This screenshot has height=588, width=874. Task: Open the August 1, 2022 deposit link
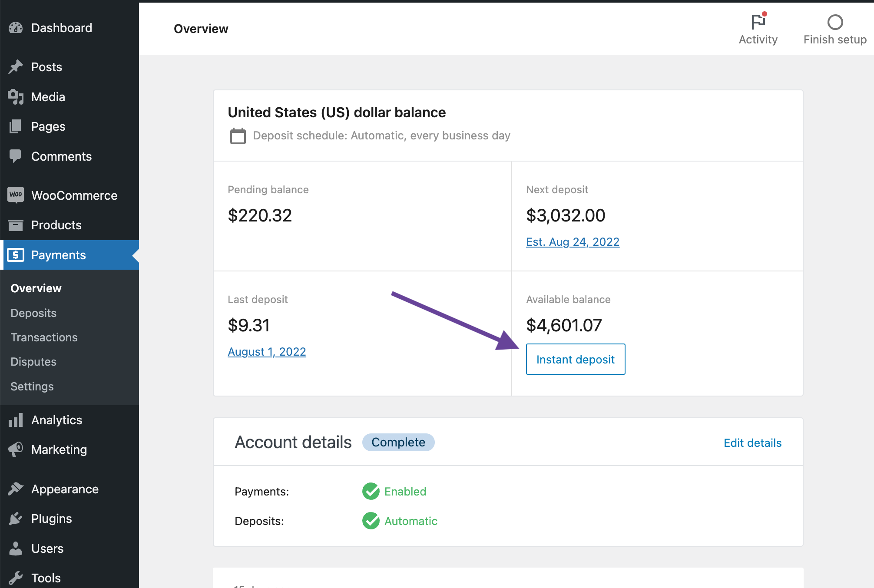click(267, 352)
